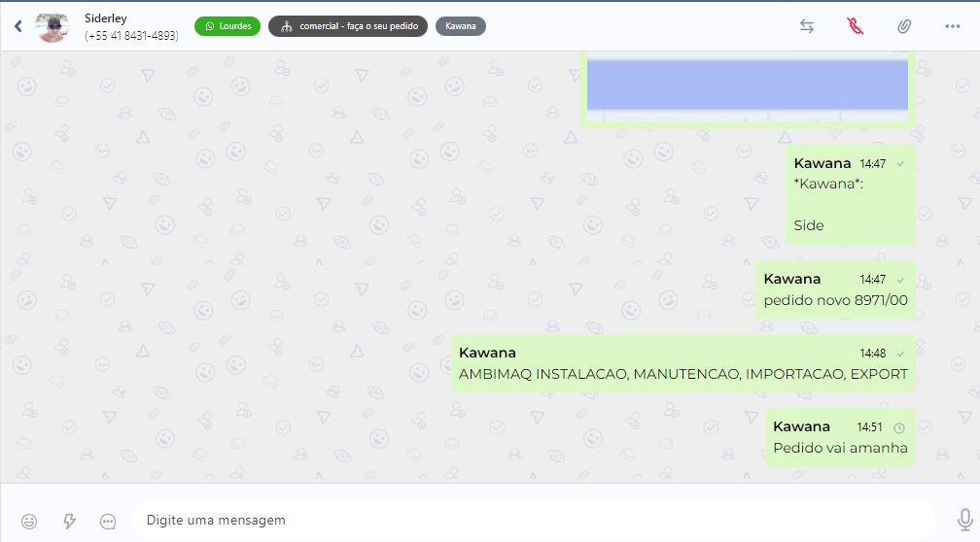This screenshot has height=542, width=980.
Task: Select the 'Pedido vai amanha' message bubble
Action: point(840,448)
